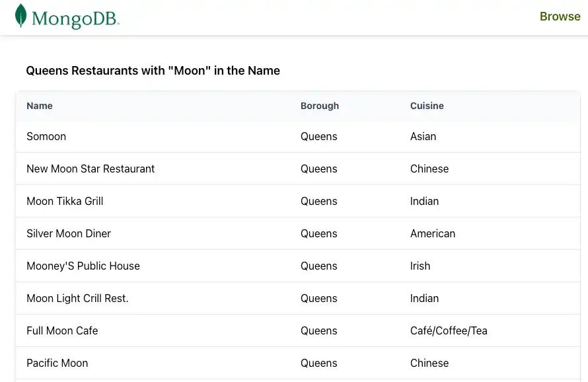Click the Queens Restaurants page title

tap(153, 71)
